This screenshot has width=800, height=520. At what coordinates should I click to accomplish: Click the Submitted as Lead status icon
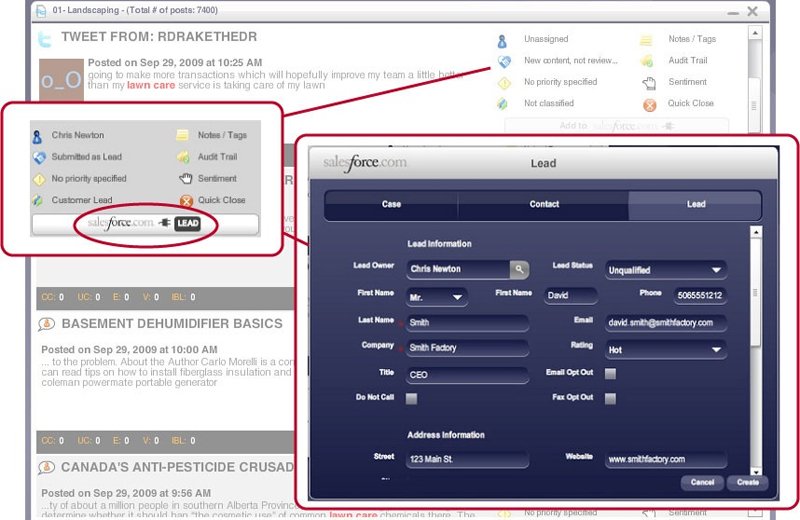click(x=39, y=158)
